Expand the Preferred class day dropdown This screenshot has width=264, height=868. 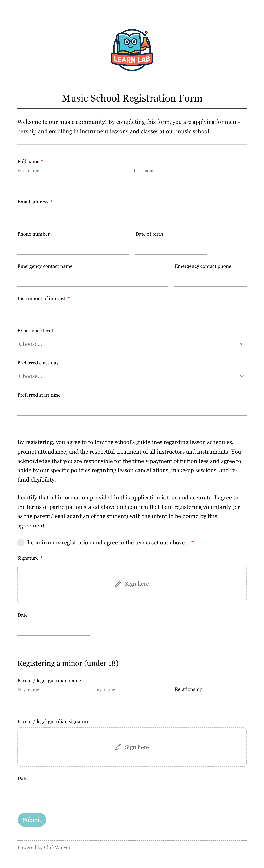click(132, 376)
